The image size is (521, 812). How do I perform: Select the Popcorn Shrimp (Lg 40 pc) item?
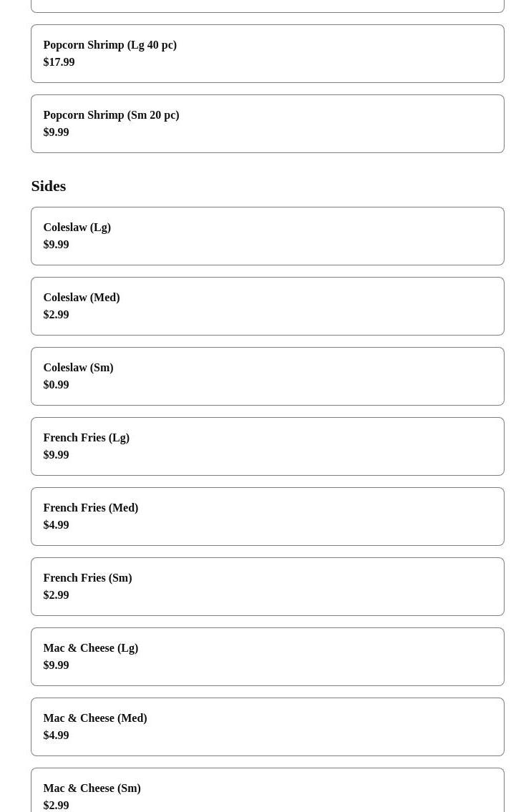click(267, 54)
